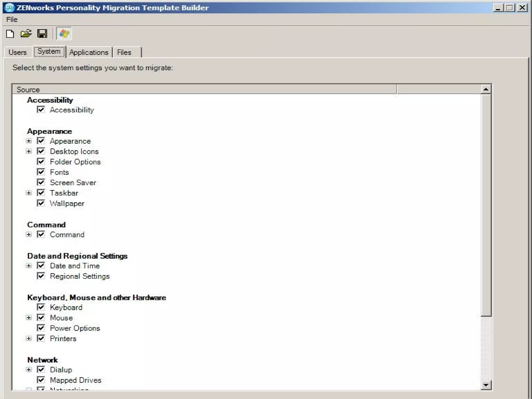Click the New template toolbar icon

[10, 34]
